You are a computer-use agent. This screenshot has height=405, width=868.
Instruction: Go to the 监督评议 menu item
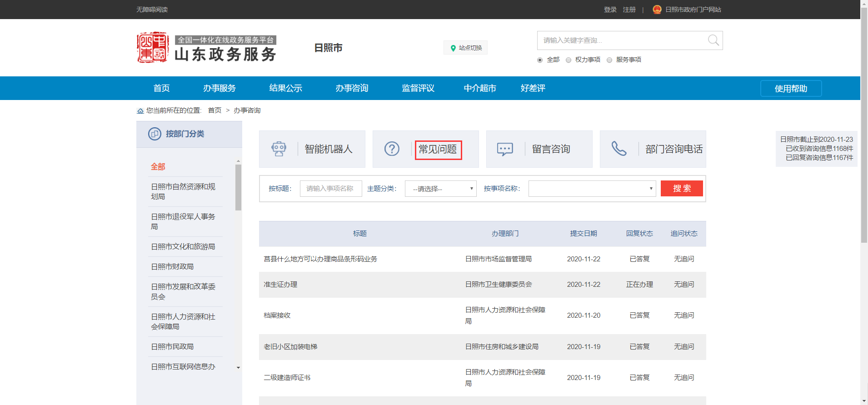[x=418, y=88]
